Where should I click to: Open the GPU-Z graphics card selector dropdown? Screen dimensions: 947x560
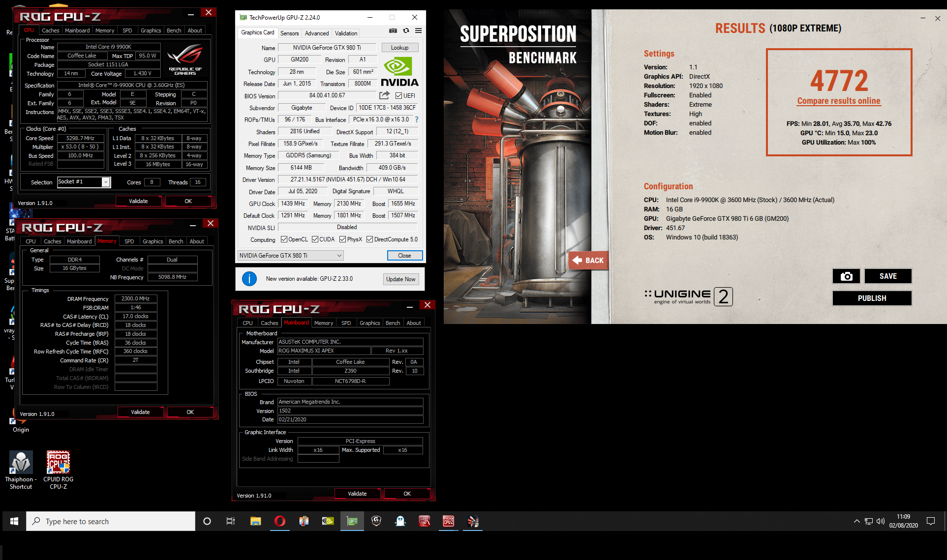click(x=290, y=256)
